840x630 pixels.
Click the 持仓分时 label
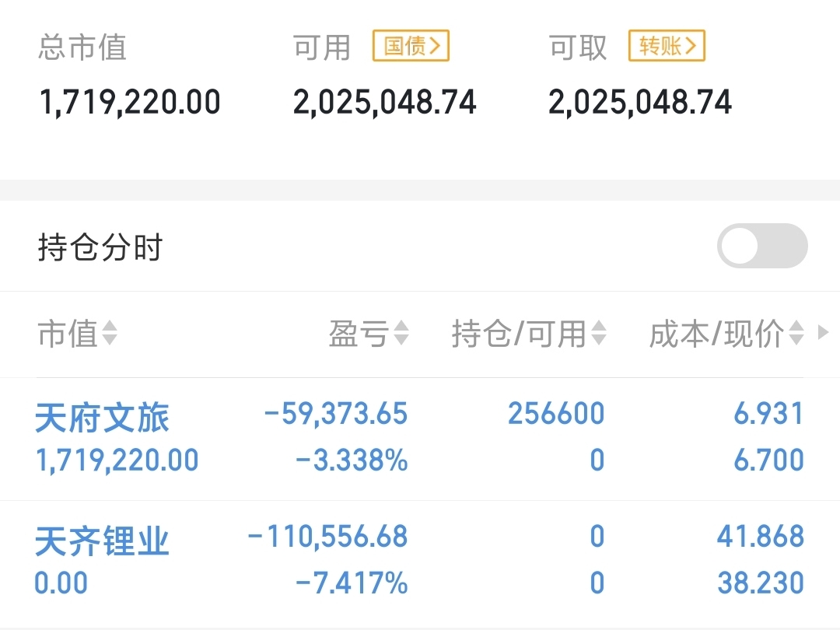(100, 247)
